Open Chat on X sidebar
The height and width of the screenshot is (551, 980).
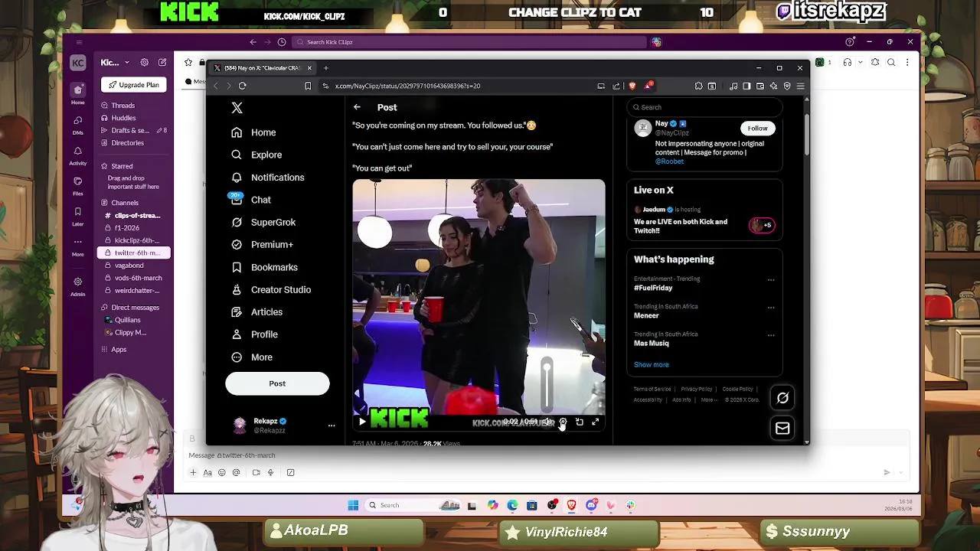click(251, 200)
